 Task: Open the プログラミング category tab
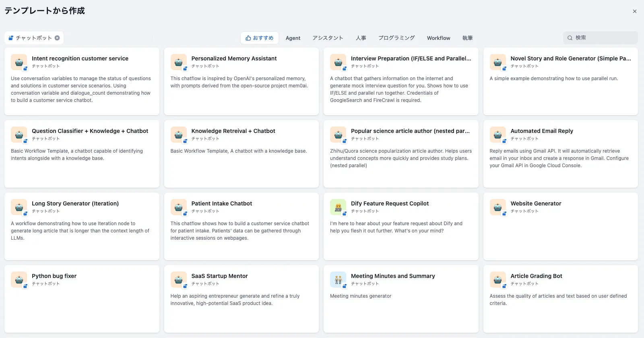396,38
